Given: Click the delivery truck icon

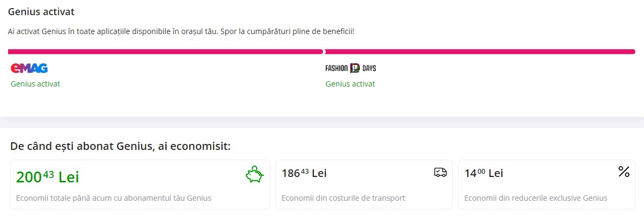Looking at the screenshot, I should click(440, 172).
